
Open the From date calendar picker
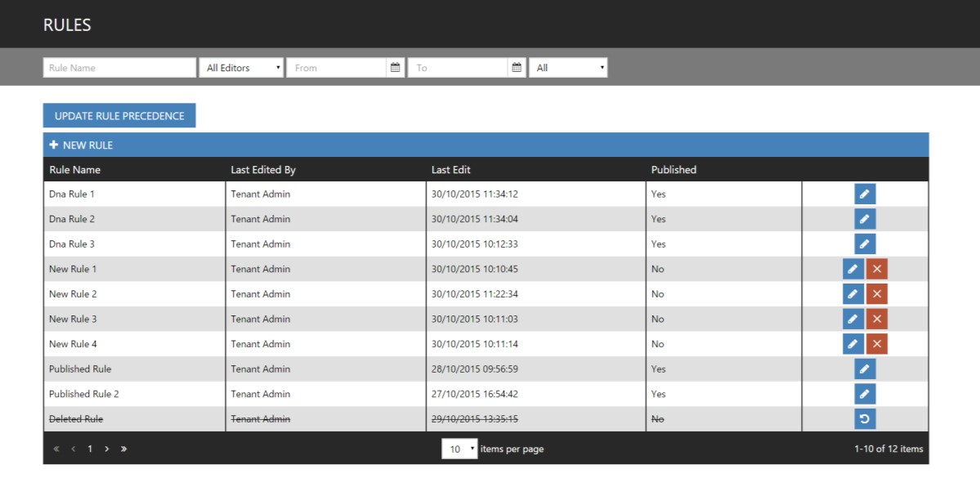pyautogui.click(x=395, y=68)
